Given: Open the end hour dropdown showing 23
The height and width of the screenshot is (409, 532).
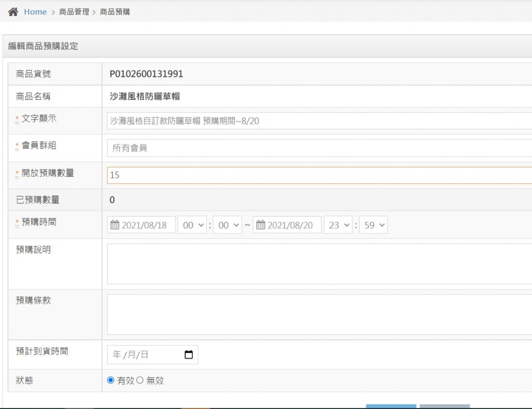Looking at the screenshot, I should point(338,225).
